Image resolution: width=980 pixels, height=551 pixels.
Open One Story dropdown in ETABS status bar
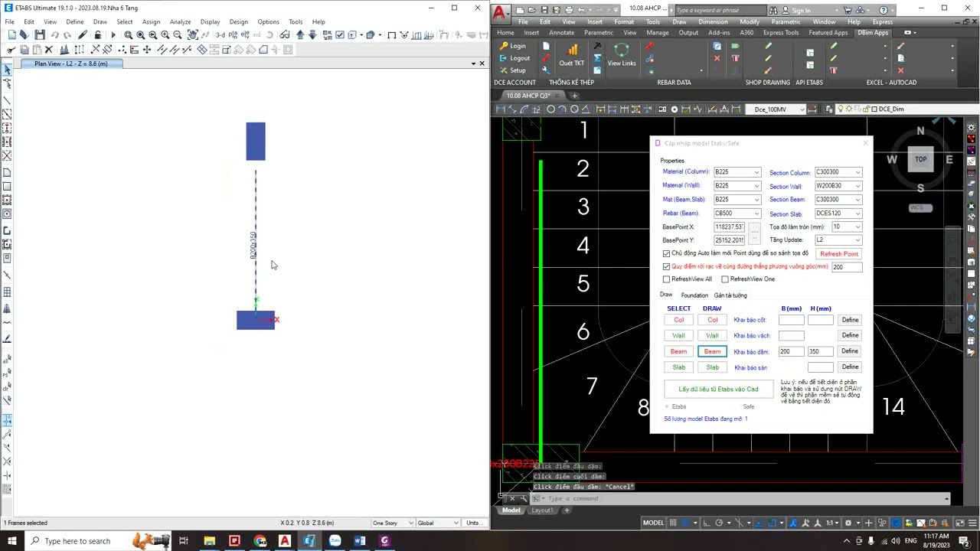point(393,523)
